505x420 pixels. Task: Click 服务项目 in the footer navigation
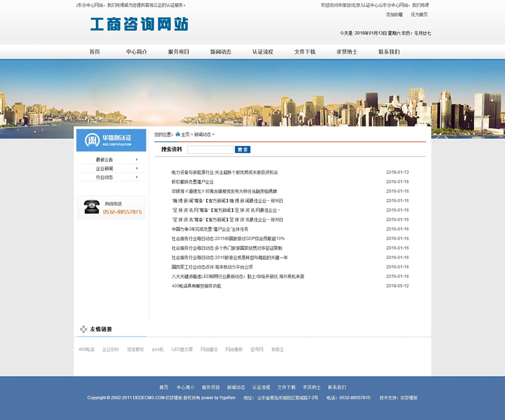(x=211, y=387)
